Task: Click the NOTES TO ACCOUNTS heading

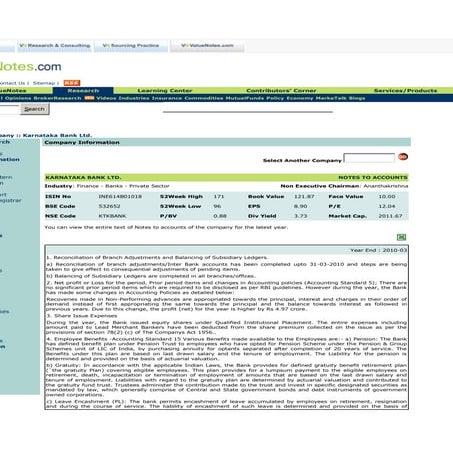Action: (373, 177)
